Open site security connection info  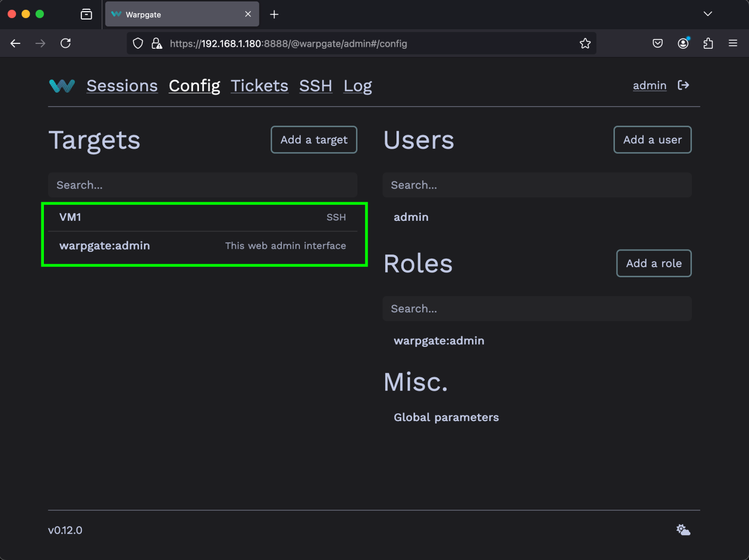point(157,43)
